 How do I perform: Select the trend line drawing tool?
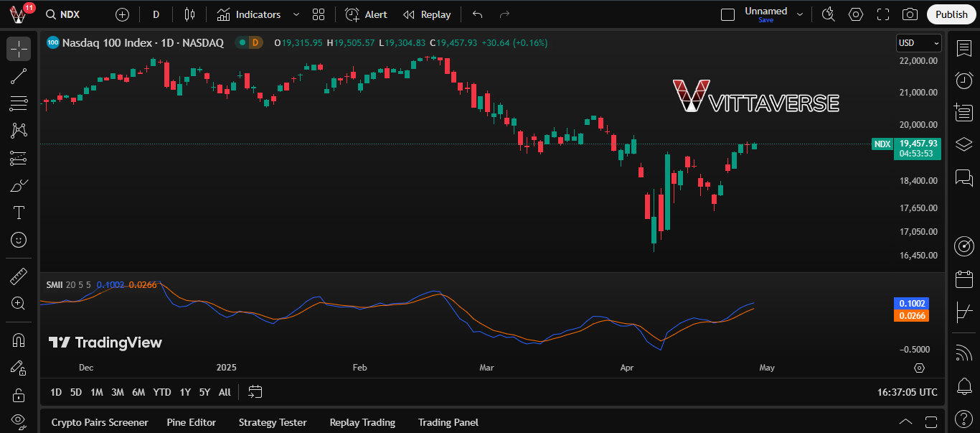[19, 76]
